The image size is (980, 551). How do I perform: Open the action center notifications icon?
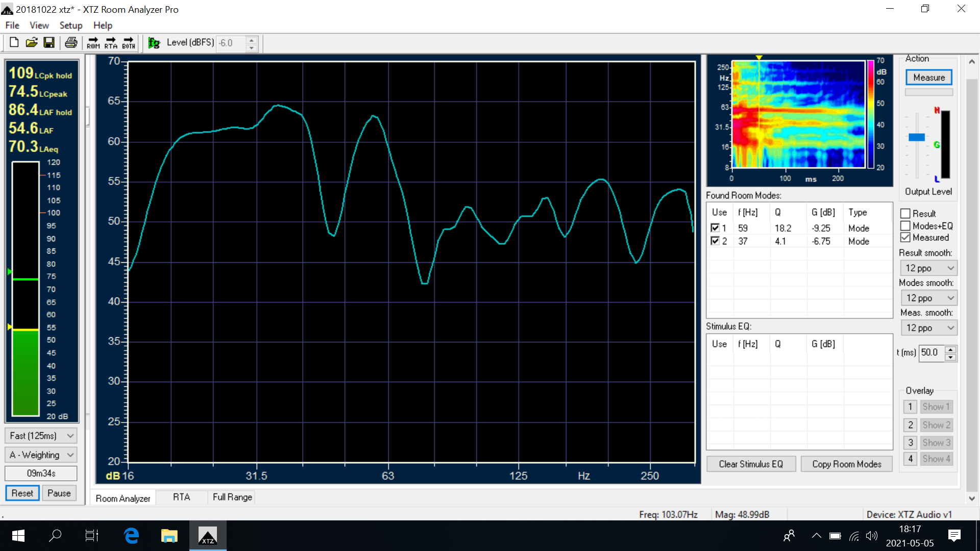click(x=954, y=536)
